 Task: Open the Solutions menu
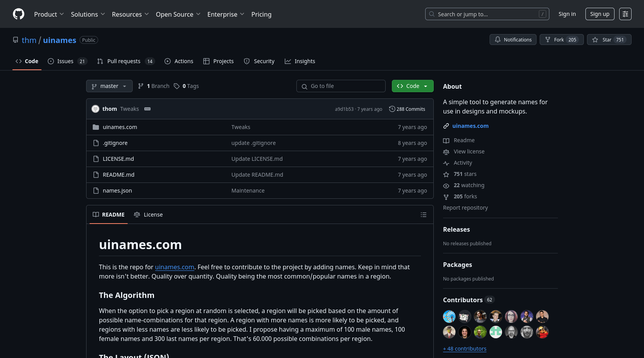(x=88, y=14)
